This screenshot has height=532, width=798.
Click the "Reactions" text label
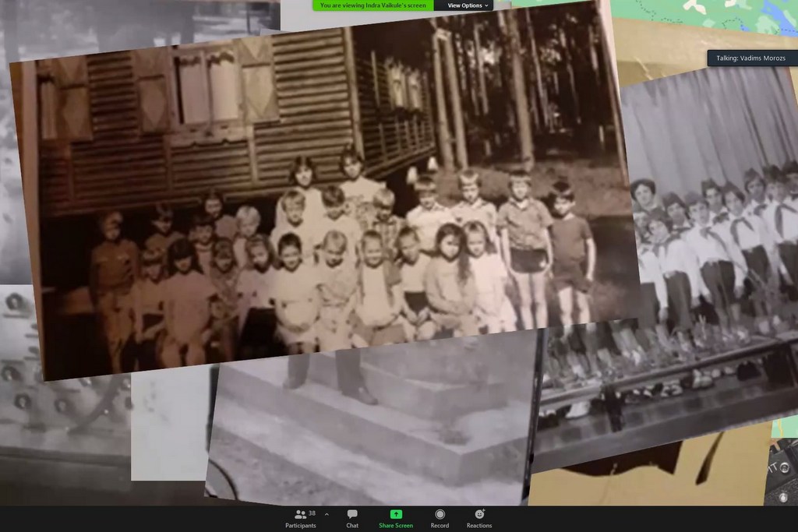479,526
